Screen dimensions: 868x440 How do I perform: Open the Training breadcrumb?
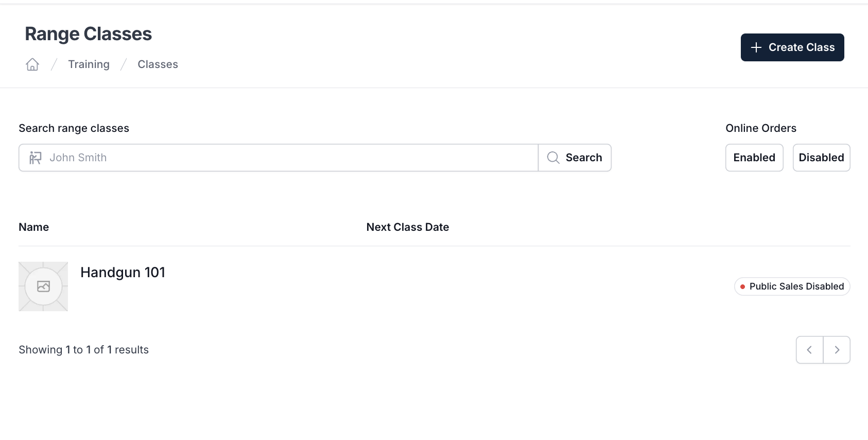click(89, 64)
